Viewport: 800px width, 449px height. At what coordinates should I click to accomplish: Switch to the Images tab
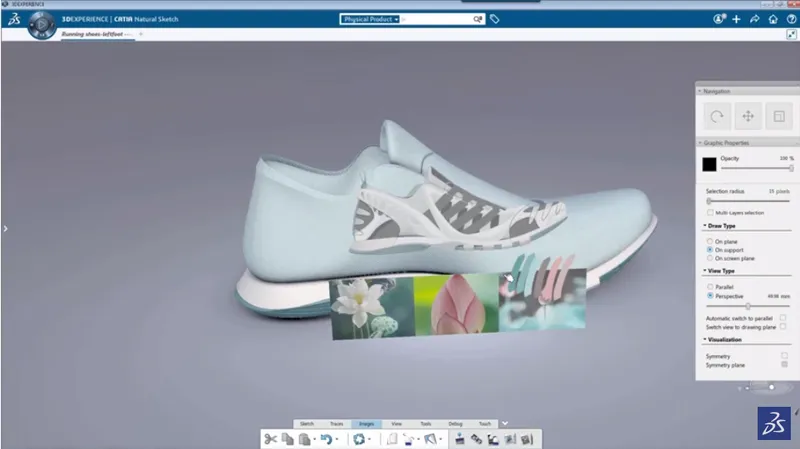click(366, 423)
